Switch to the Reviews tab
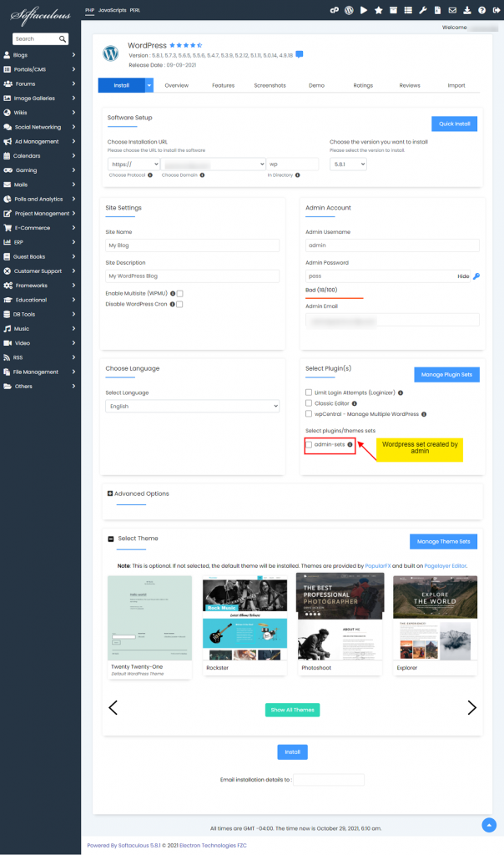This screenshot has width=504, height=855. (410, 86)
